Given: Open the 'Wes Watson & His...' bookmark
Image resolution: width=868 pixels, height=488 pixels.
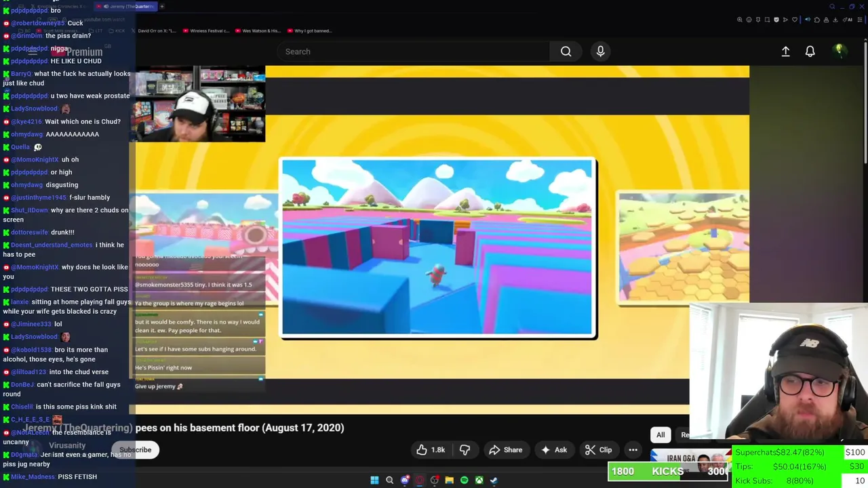Looking at the screenshot, I should (x=258, y=30).
